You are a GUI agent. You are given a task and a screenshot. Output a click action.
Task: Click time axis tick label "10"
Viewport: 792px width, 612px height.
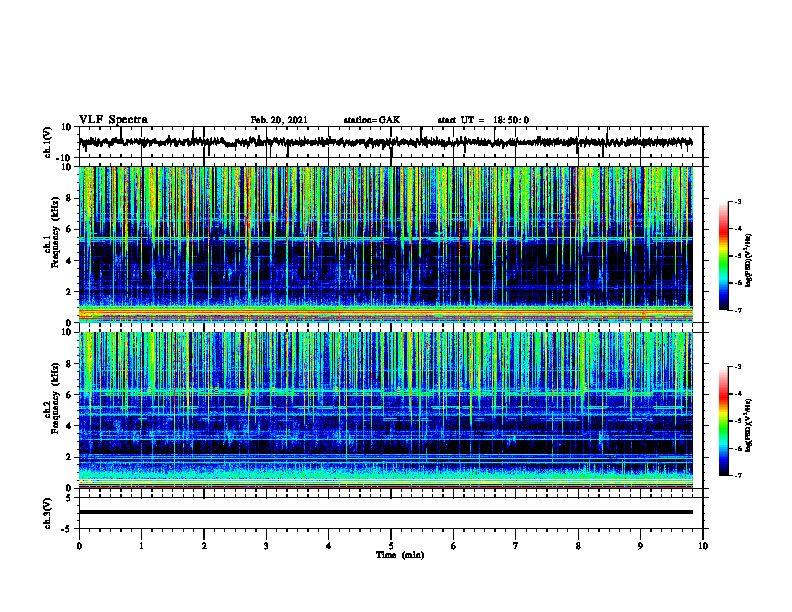point(703,546)
